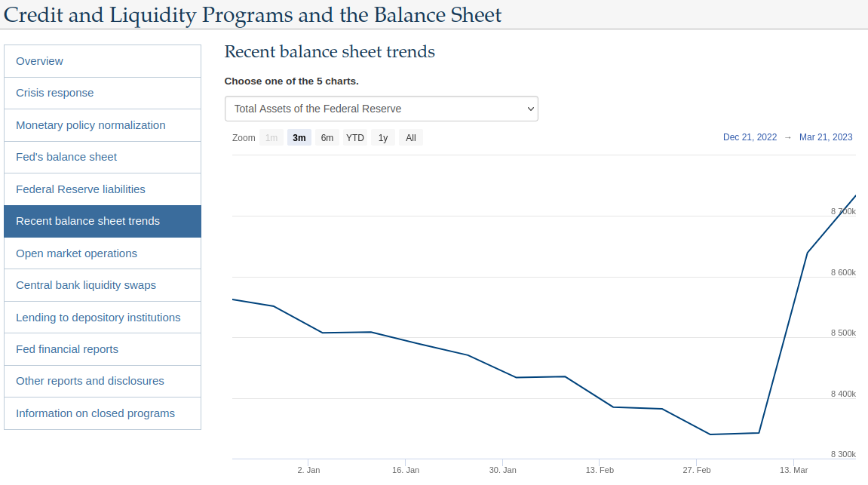Navigate to Fed's balance sheet
868x485 pixels.
pos(103,157)
